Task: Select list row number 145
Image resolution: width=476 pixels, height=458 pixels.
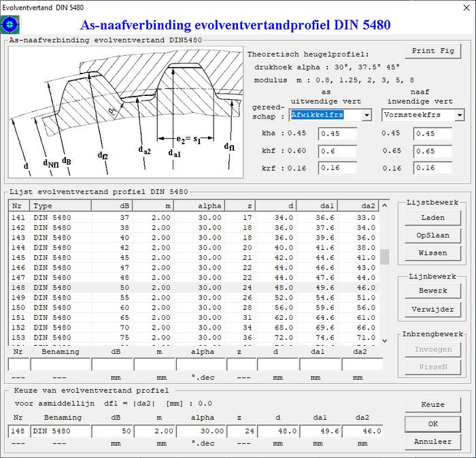Action: pyautogui.click(x=194, y=257)
